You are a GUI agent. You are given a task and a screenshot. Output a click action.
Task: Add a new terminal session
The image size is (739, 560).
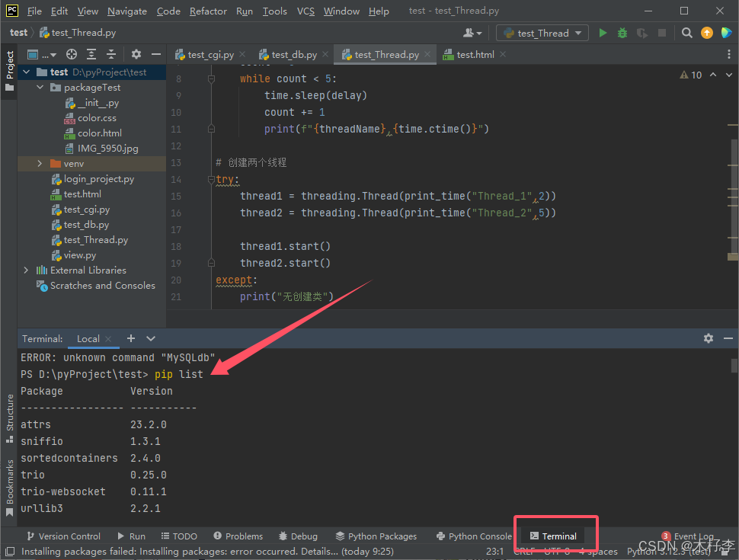point(131,338)
